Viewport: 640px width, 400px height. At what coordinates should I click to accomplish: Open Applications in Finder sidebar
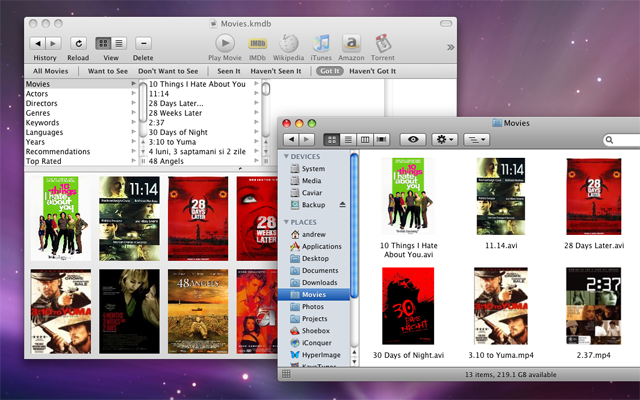click(x=313, y=247)
